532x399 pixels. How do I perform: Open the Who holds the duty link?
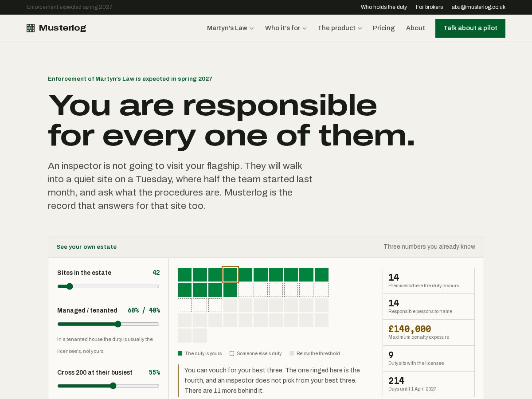point(384,7)
